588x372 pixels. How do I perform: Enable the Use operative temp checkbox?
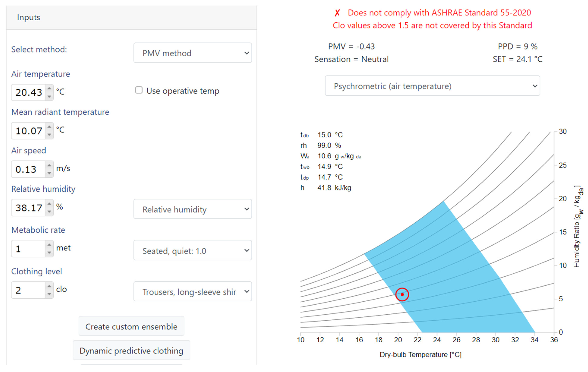[139, 90]
